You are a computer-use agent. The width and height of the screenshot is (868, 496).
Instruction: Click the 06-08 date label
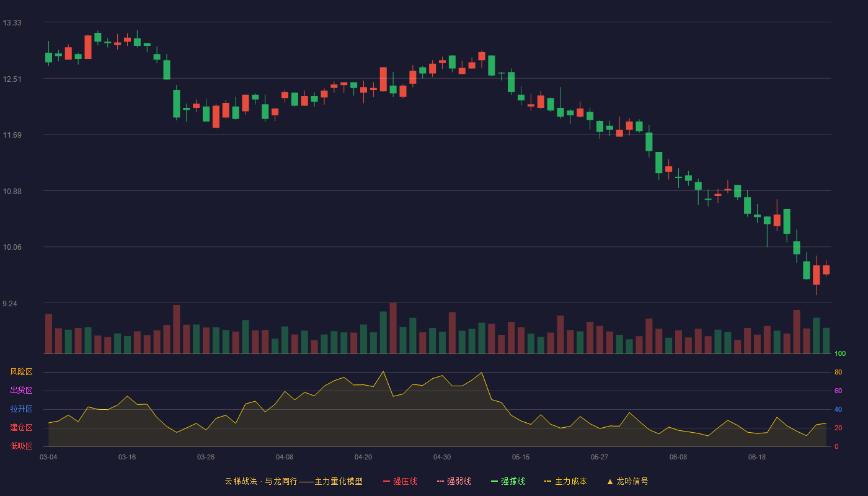(x=678, y=457)
